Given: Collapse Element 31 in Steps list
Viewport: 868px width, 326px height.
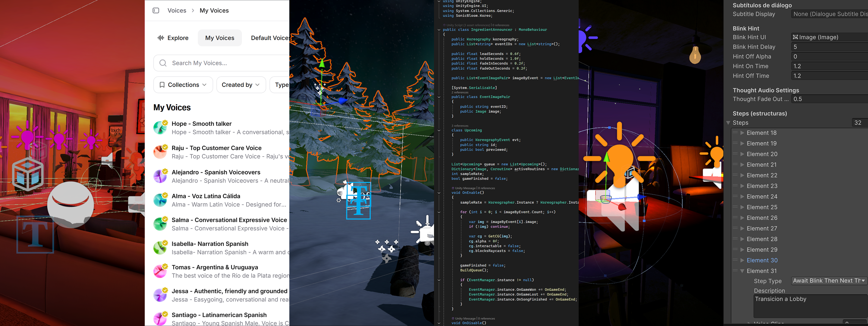Looking at the screenshot, I should (742, 271).
